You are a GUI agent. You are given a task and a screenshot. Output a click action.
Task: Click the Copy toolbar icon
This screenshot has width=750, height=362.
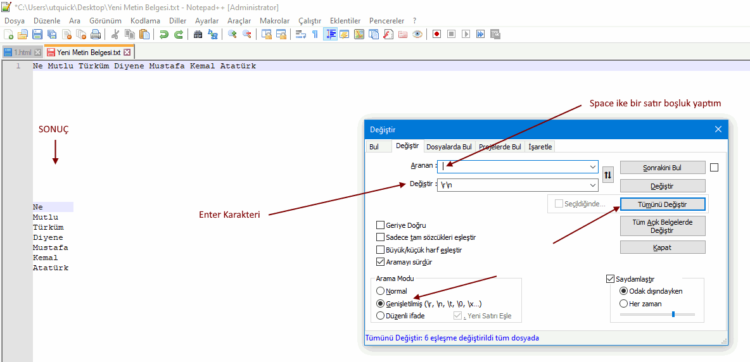[129, 34]
